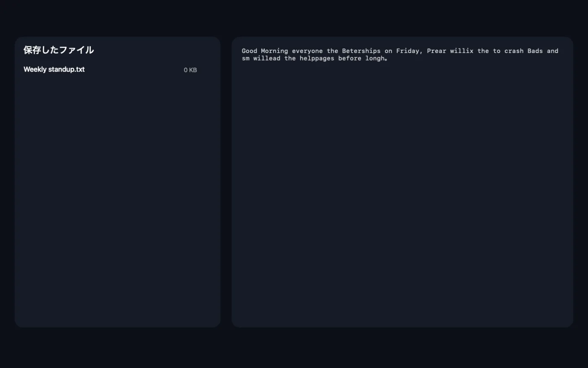Click the word "everyone" in the text

click(x=307, y=51)
